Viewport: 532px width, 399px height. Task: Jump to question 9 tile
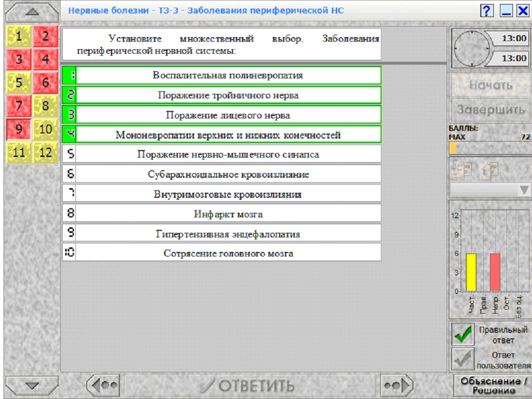point(19,129)
